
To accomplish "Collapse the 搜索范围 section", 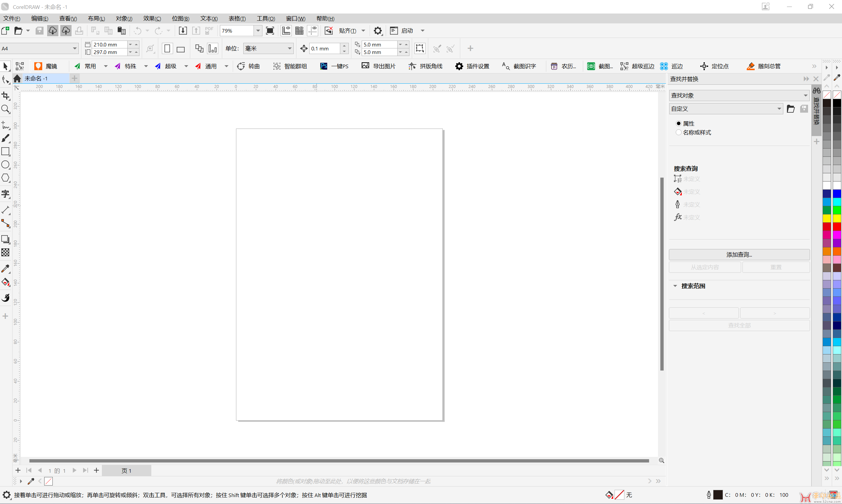I will point(676,286).
